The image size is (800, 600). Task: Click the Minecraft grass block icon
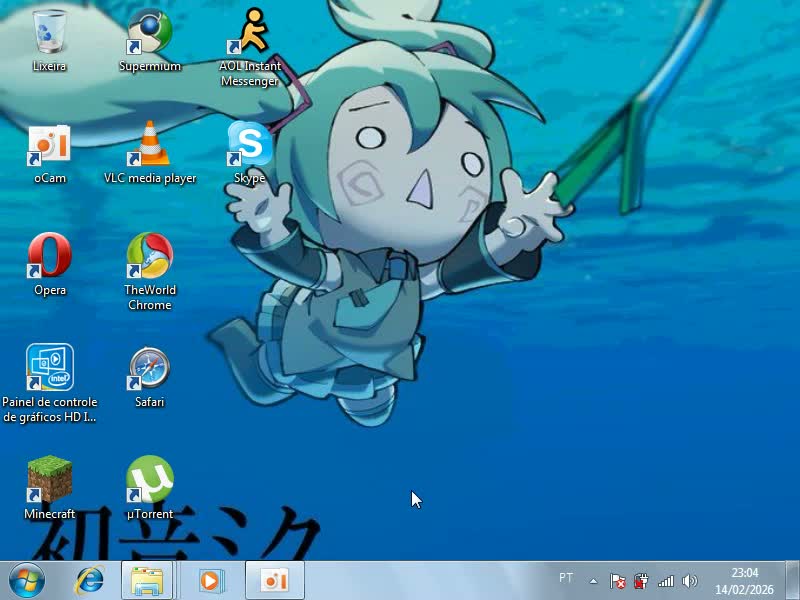[x=49, y=481]
